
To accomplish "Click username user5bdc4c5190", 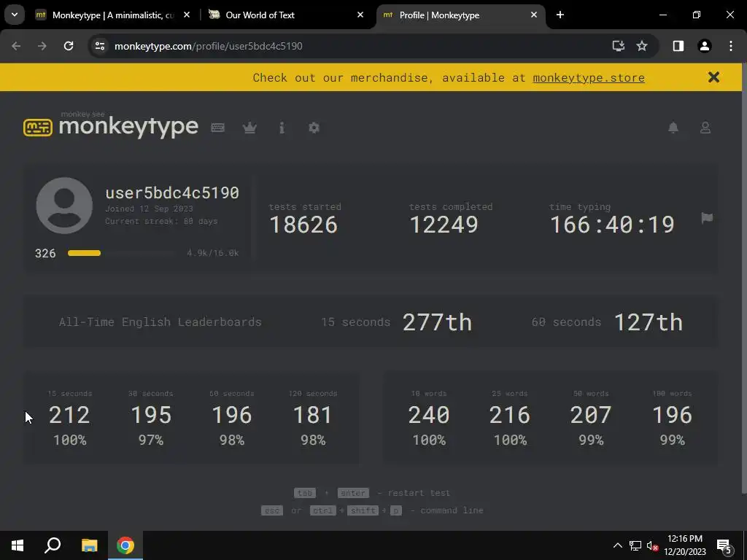I will tap(172, 192).
